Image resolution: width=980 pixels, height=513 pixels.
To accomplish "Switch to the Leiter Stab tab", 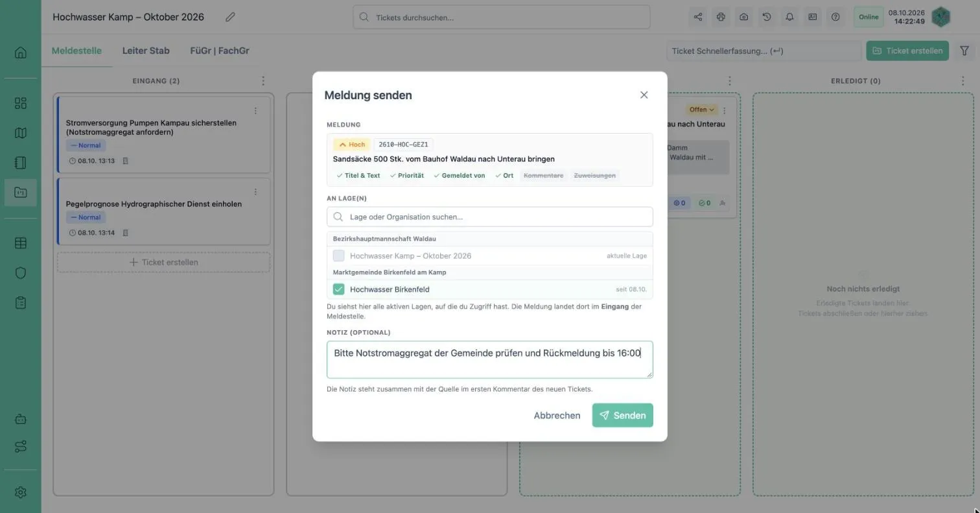I will coord(146,51).
